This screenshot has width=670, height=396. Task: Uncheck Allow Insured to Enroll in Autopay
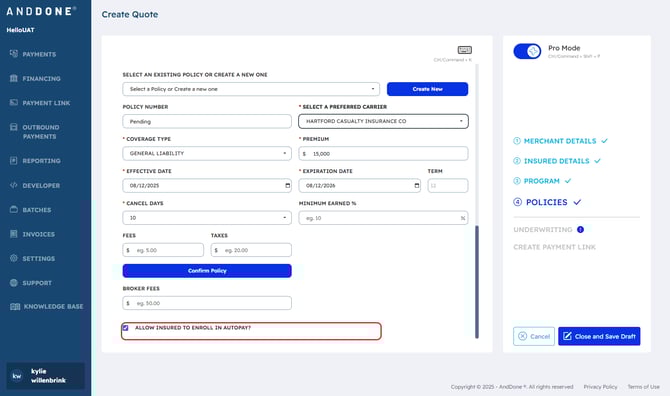coord(126,328)
